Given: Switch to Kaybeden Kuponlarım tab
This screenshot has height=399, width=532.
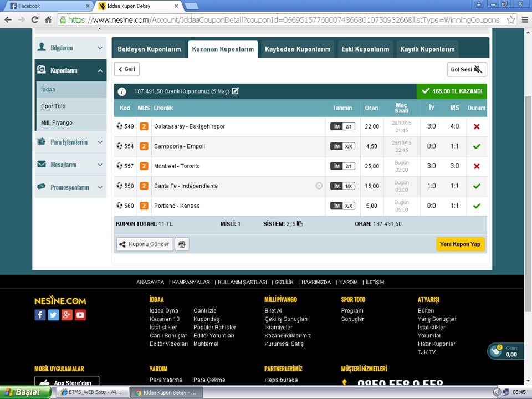Looking at the screenshot, I should [x=298, y=49].
